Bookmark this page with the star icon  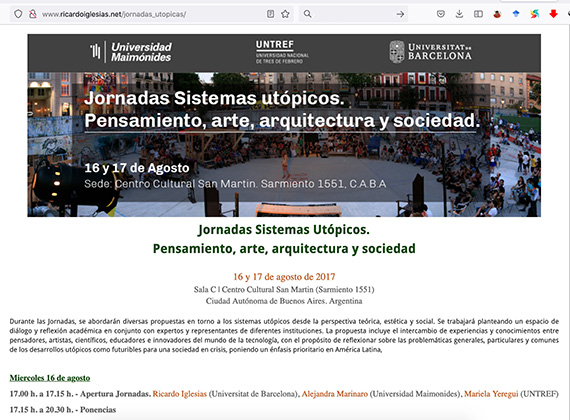[285, 14]
